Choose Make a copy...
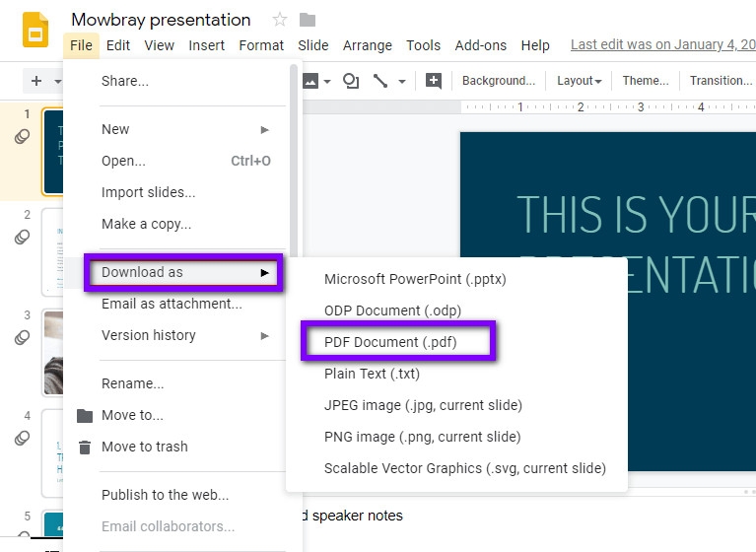The image size is (756, 552). click(177, 224)
